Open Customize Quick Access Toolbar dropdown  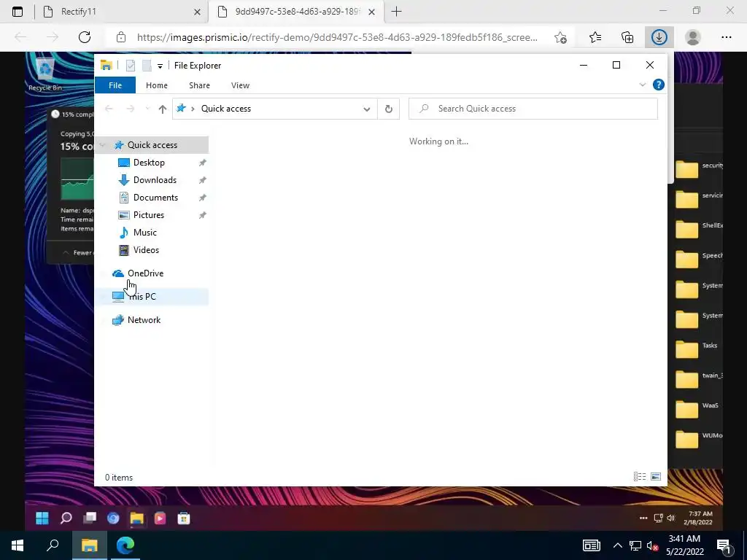(x=160, y=66)
